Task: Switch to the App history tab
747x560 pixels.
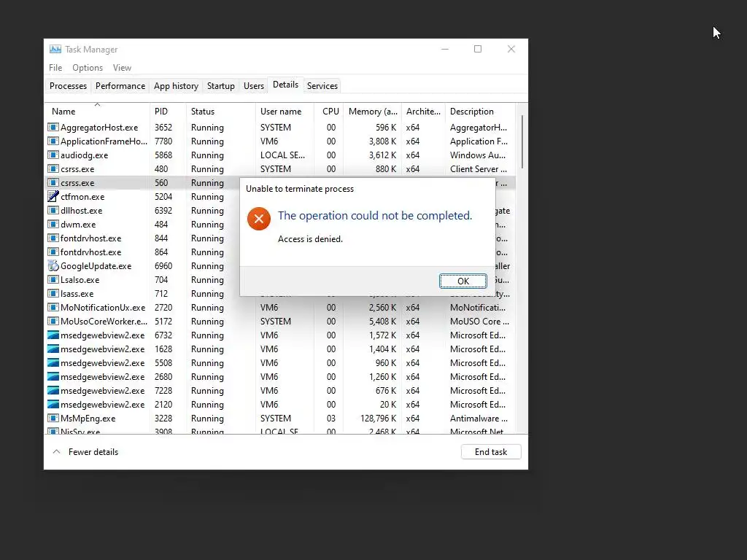Action: 176,86
